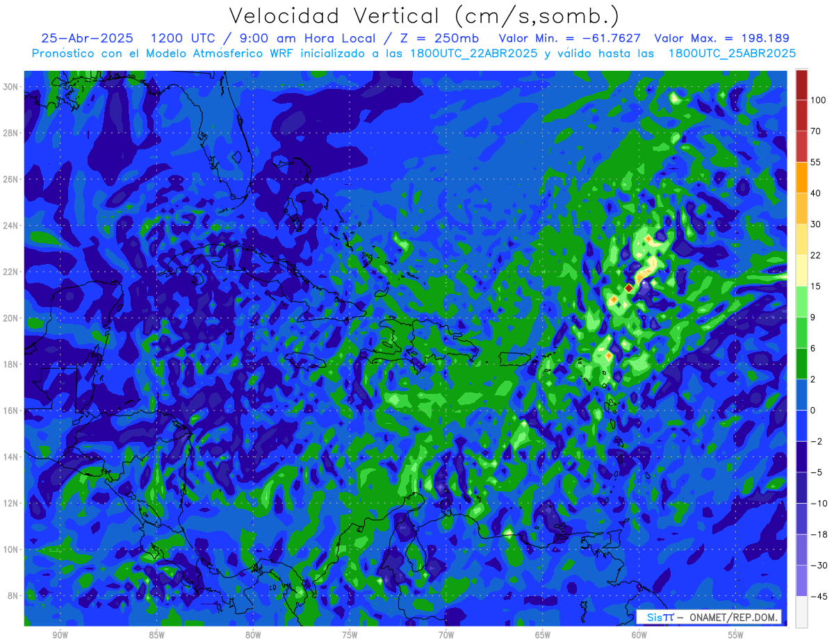Click the "65W" longitude label
834x644 pixels.
(x=543, y=636)
